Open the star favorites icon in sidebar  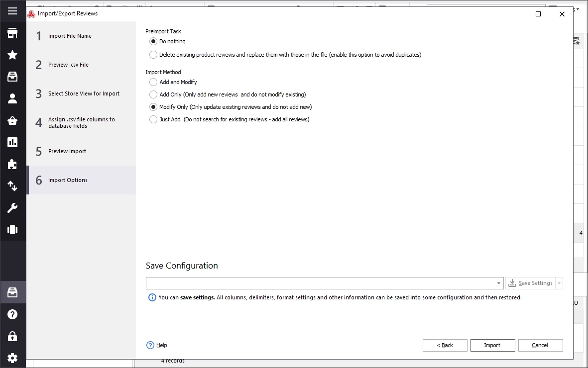point(12,55)
